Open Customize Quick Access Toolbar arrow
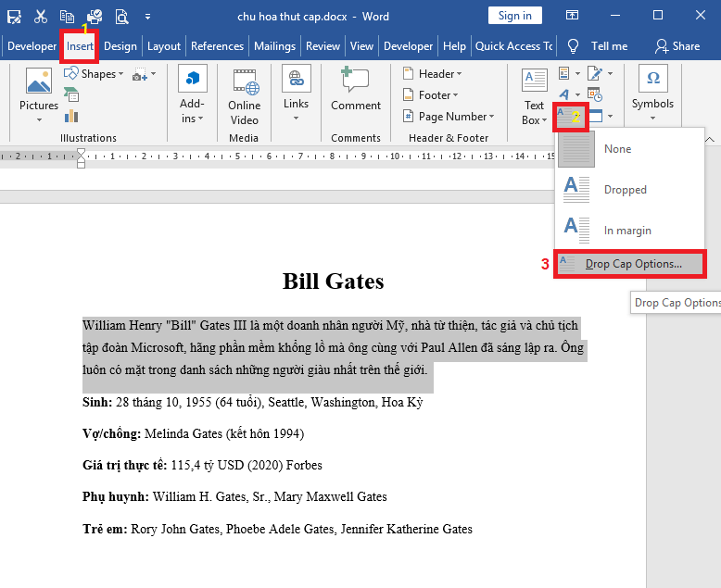721x588 pixels. tap(147, 17)
